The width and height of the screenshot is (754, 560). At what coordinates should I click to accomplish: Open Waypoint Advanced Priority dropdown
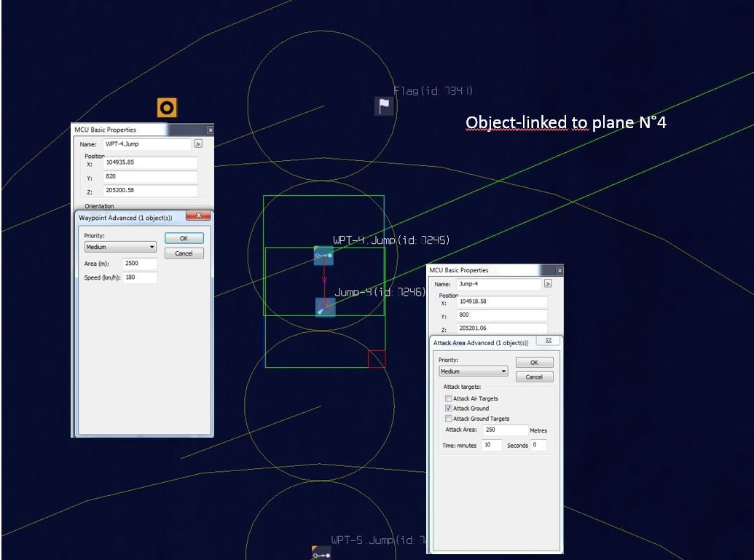pos(120,247)
